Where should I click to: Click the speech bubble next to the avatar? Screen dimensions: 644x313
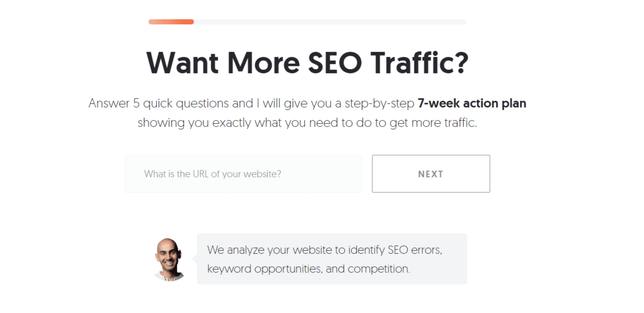(331, 258)
